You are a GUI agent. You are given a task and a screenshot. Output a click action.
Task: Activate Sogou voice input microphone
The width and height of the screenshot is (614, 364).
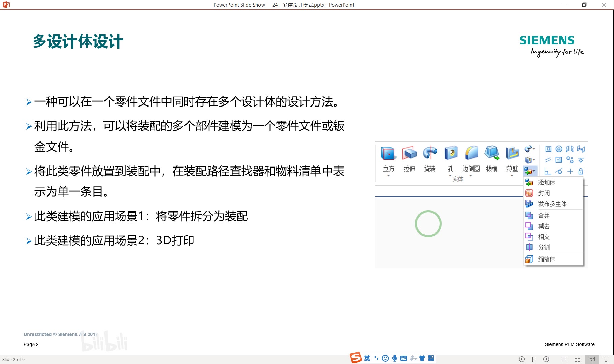(x=395, y=358)
